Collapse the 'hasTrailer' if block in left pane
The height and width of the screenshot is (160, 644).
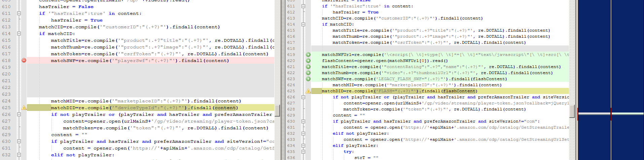(x=19, y=13)
